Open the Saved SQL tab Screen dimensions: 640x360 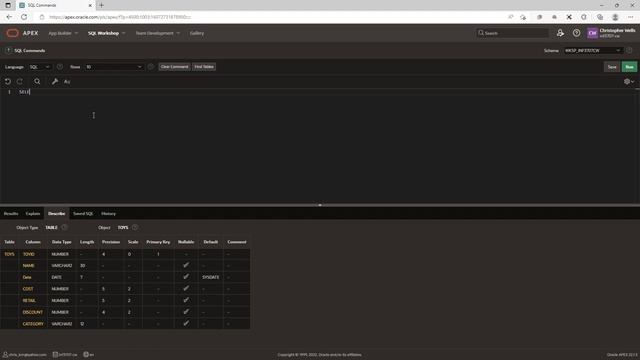(x=83, y=213)
